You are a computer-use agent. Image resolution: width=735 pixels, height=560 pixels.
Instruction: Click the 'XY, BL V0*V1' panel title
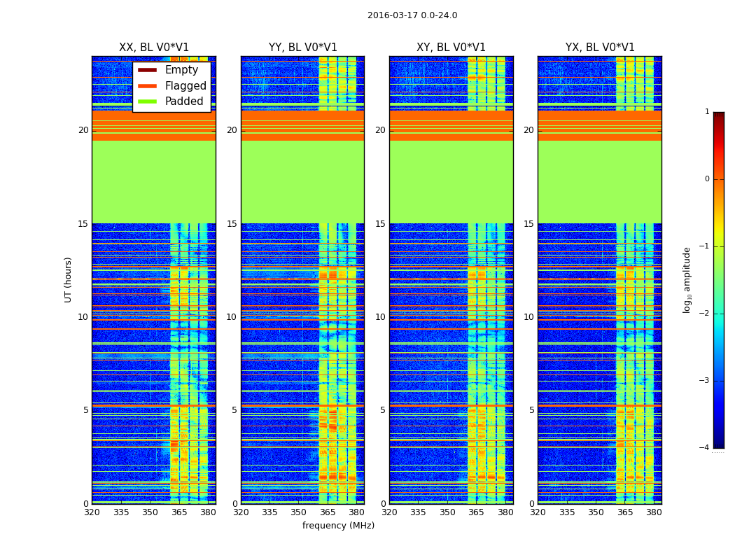tap(451, 48)
